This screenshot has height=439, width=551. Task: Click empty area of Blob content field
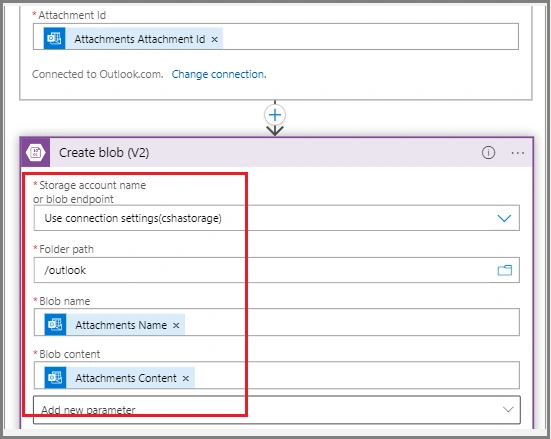[357, 375]
